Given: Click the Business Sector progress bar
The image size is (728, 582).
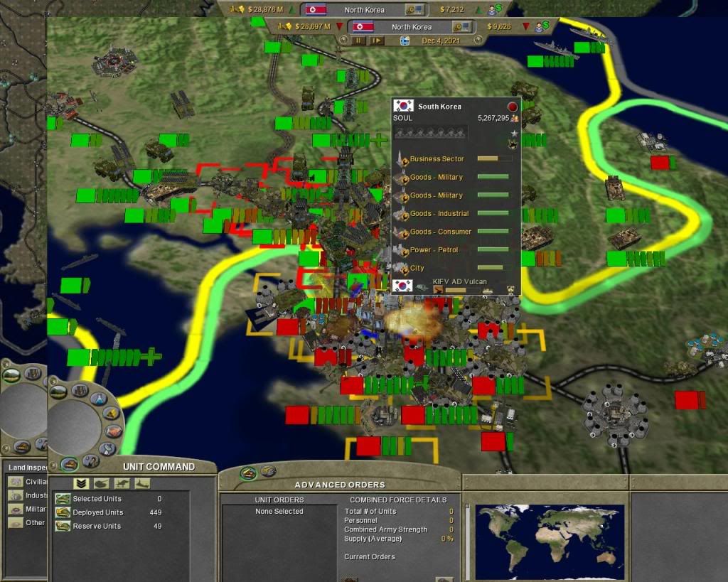Looking at the screenshot, I should tap(495, 158).
